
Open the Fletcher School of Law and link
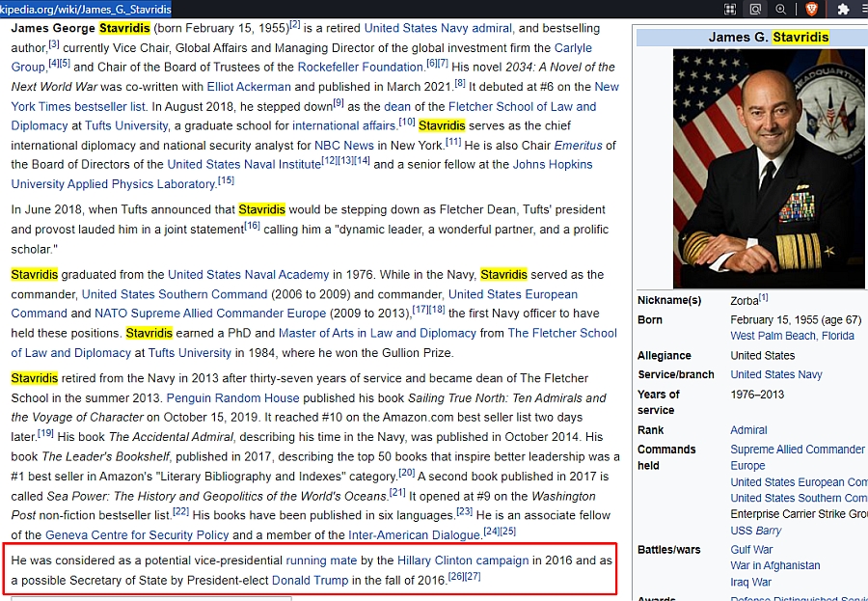point(522,106)
